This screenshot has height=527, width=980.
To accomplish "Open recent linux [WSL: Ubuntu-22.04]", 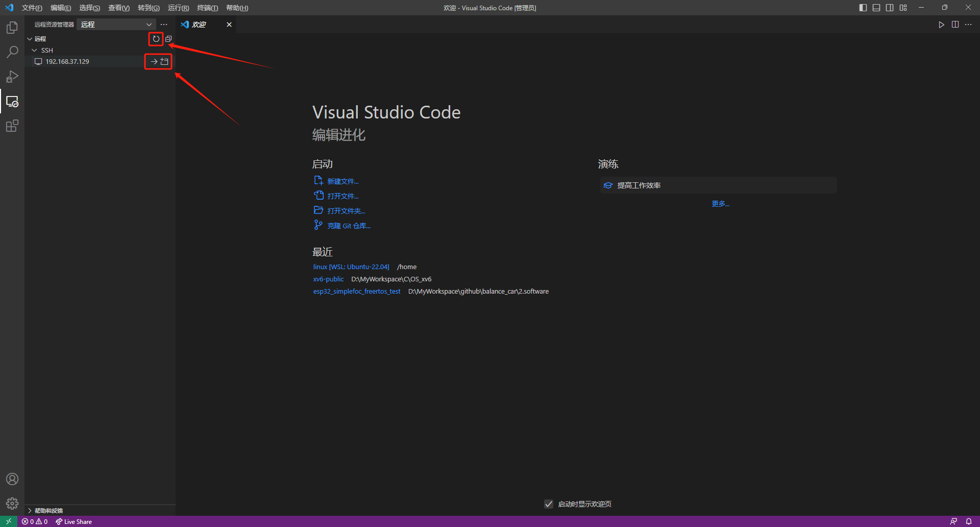I will coord(351,267).
